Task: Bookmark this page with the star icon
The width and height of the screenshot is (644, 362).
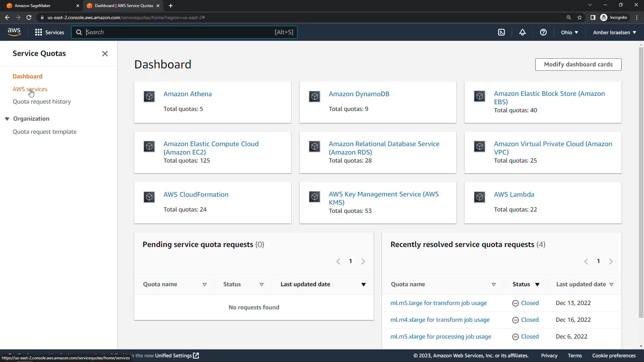Action: coord(579,17)
